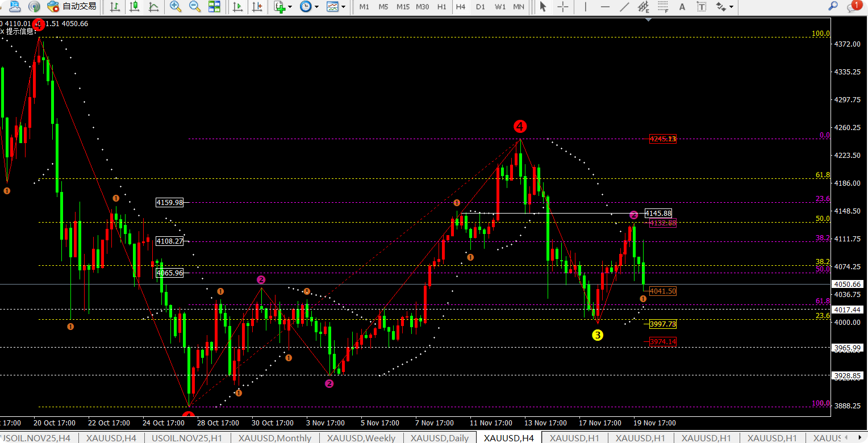Add an indicator with the green plus icon

(x=279, y=7)
